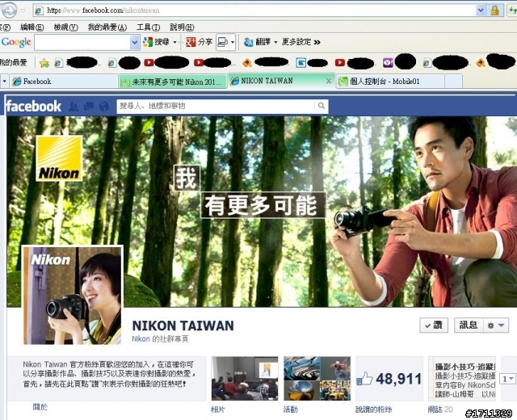Click the 搜尋人、地標和事物 search field
The image size is (517, 420).
click(216, 106)
